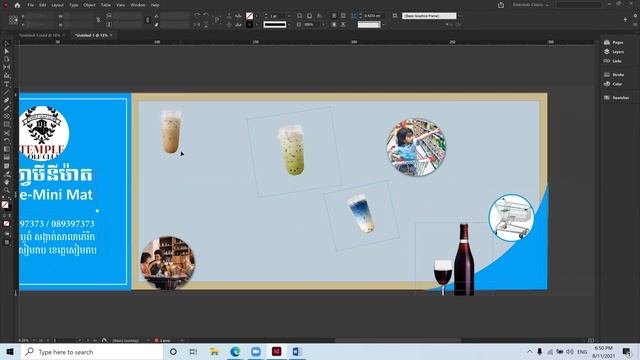Switch to the Untitled-1 document tab

(x=91, y=35)
